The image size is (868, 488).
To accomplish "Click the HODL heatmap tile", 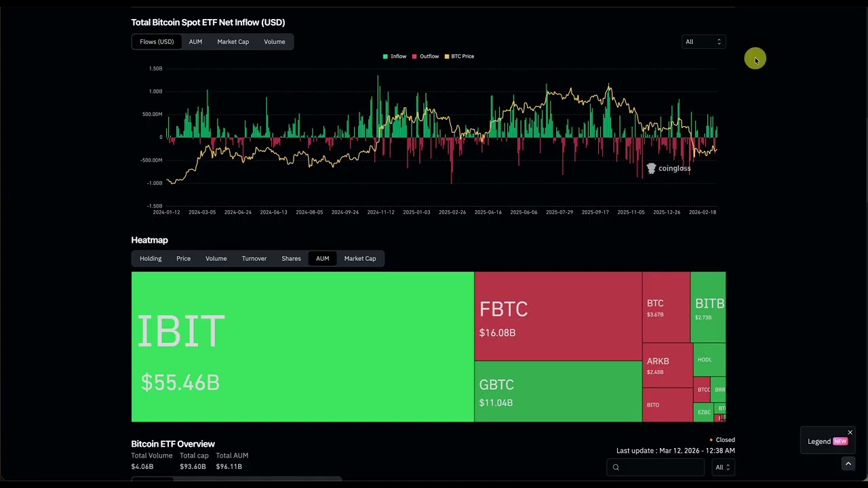I will (709, 360).
